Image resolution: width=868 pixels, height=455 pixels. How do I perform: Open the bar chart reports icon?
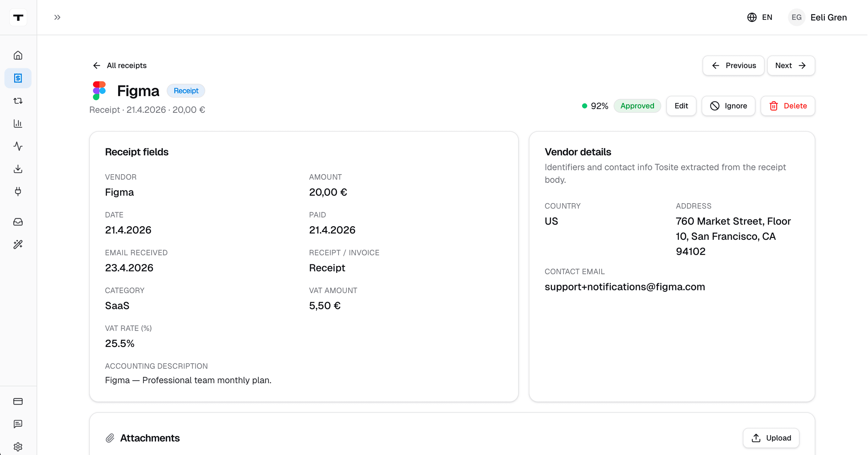click(18, 123)
